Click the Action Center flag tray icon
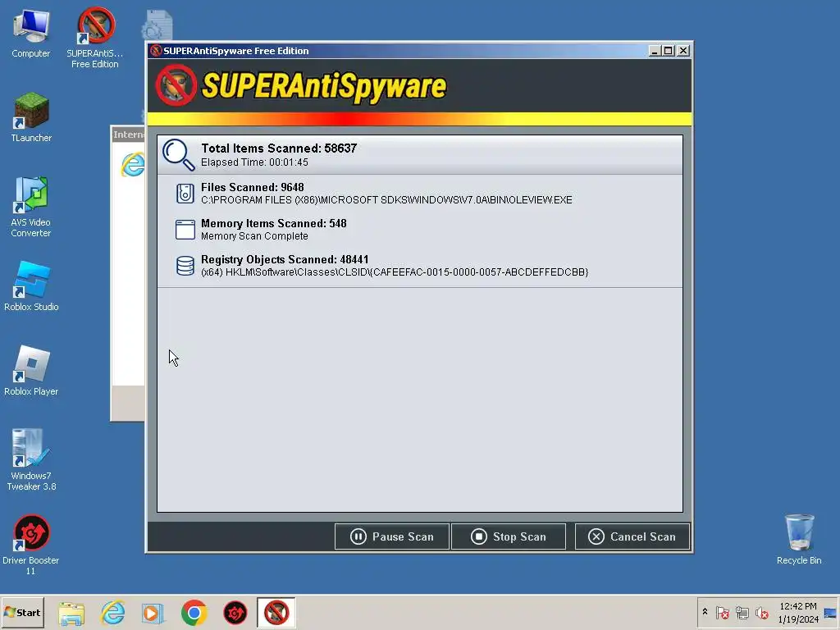The image size is (840, 630). pyautogui.click(x=722, y=612)
